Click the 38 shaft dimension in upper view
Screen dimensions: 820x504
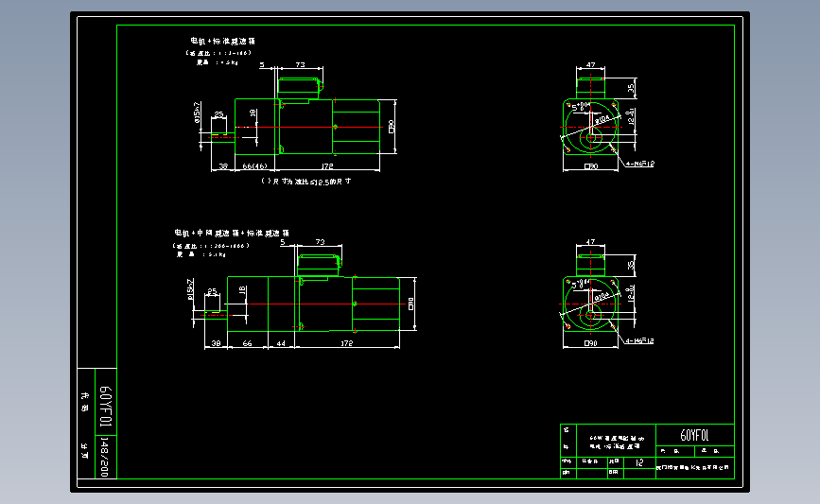pos(223,166)
